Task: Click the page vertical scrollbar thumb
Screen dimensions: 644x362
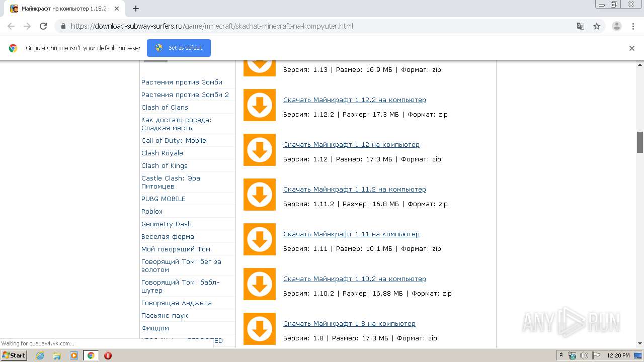Action: click(640, 142)
